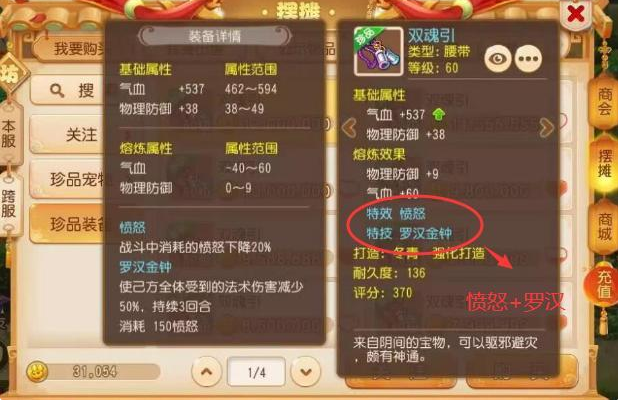Click the magnifier search icon

(x=57, y=91)
